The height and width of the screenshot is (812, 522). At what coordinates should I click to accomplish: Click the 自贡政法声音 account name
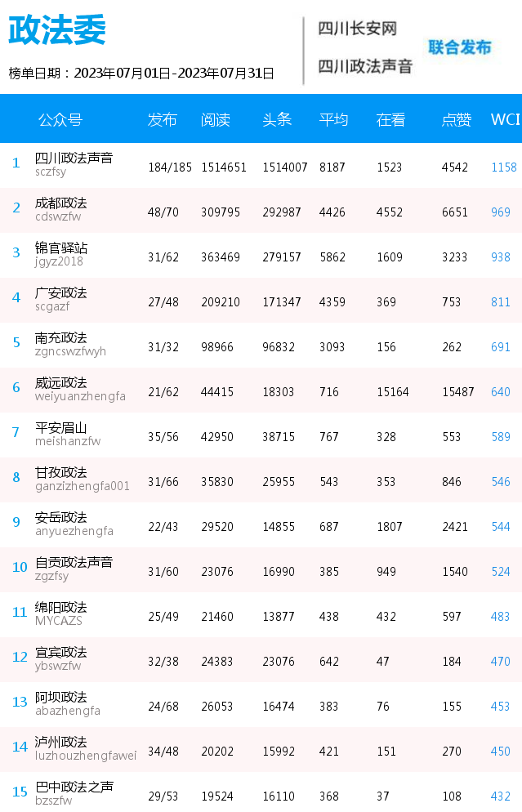74,562
